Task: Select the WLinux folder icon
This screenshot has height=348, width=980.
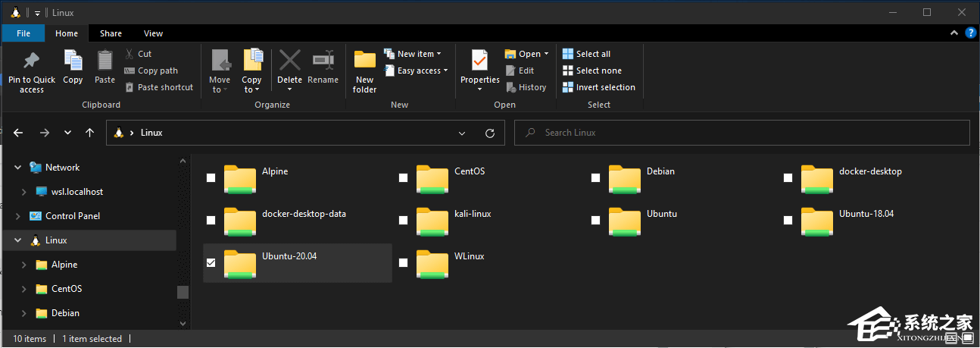Action: coord(432,264)
